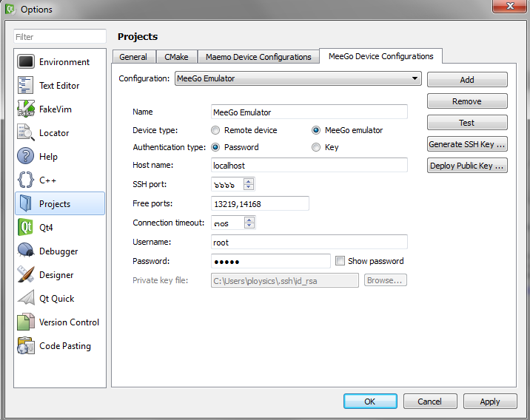Click the Cancel button
The image size is (530, 420).
430,402
